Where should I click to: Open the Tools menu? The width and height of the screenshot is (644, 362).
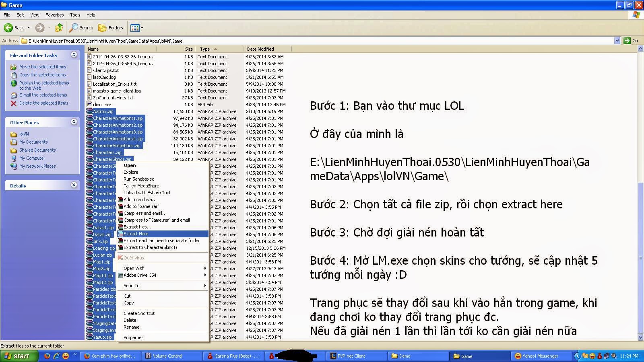(75, 15)
